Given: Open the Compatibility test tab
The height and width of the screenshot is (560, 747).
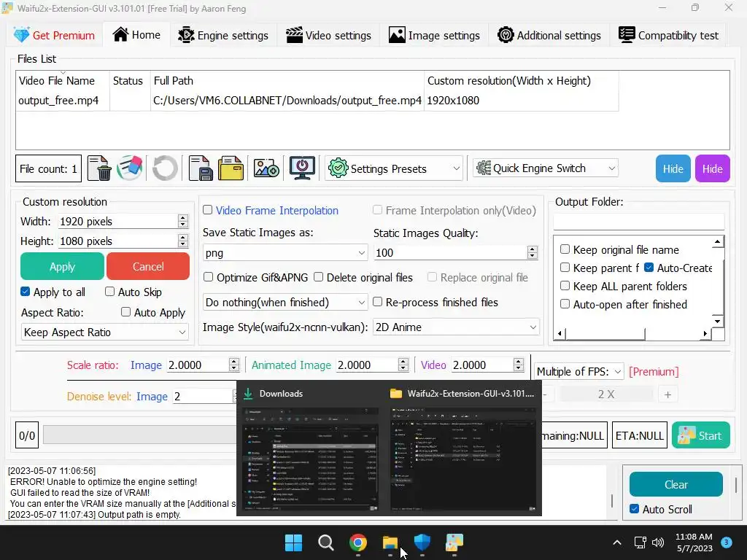Looking at the screenshot, I should point(668,35).
